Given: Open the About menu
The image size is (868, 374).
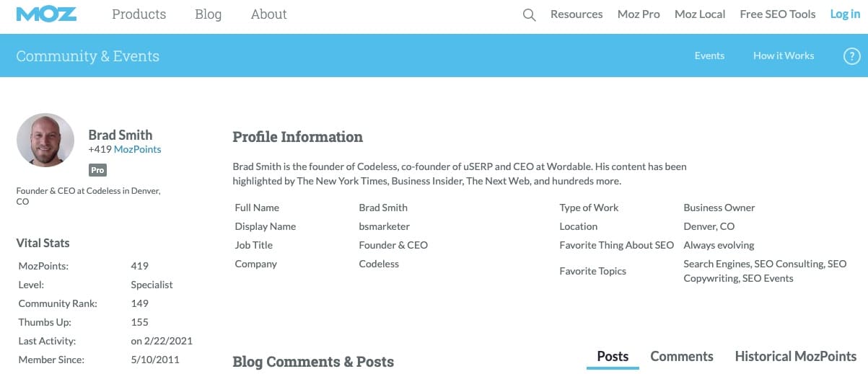Looking at the screenshot, I should coord(268,14).
